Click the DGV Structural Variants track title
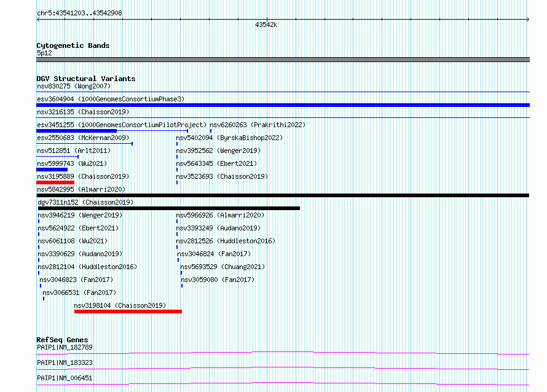Screen dimensions: 547x392 pos(86,79)
